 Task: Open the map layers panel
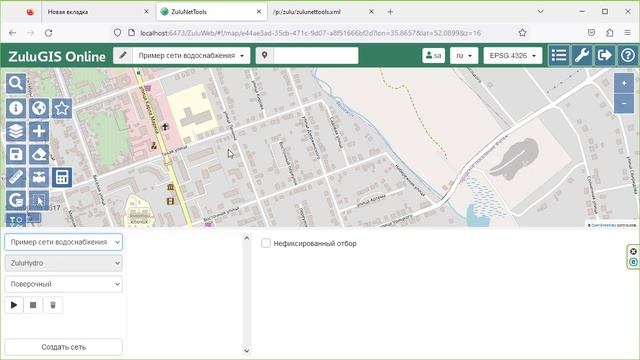point(16,131)
